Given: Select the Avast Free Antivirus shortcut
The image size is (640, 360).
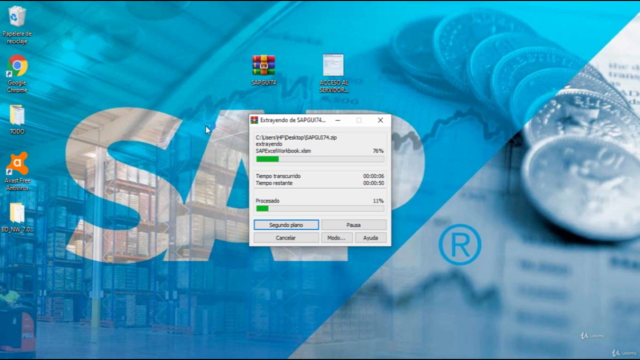Looking at the screenshot, I should click(17, 171).
